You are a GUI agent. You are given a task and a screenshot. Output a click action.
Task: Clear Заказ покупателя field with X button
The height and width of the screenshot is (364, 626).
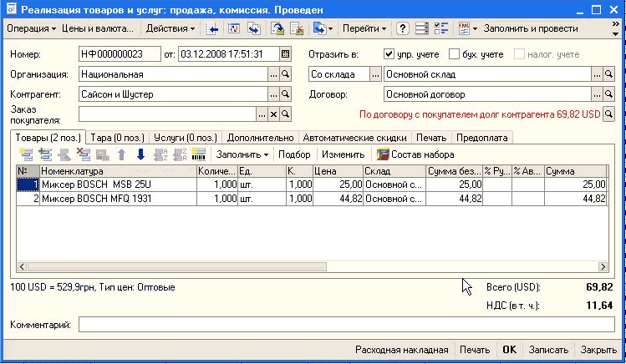pos(273,114)
